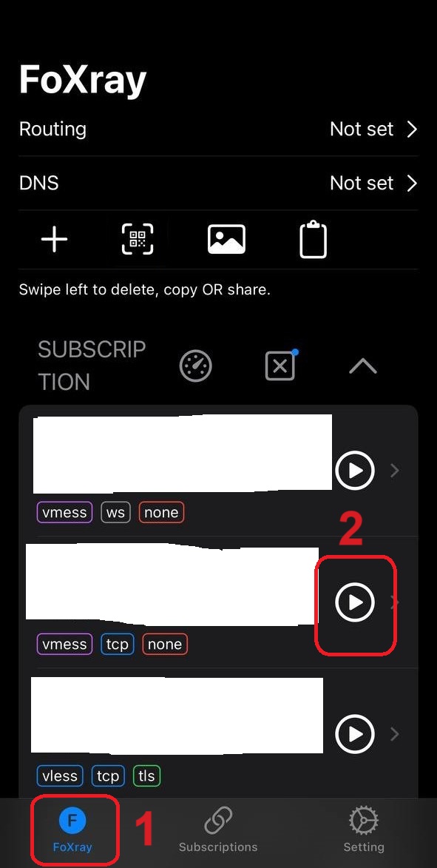Paste a config from the clipboard icon
Viewport: 437px width, 868px height.
[313, 239]
